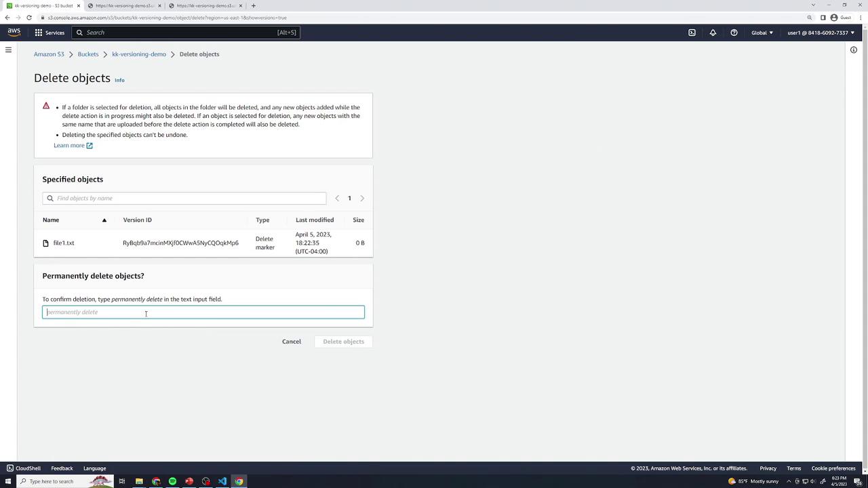Launch CloudShell from the top navigation bar
Image resolution: width=868 pixels, height=488 pixels.
[x=692, y=33]
